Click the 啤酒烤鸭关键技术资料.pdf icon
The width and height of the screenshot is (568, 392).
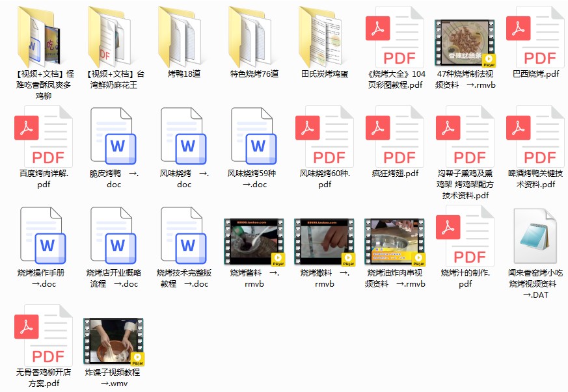[535, 136]
